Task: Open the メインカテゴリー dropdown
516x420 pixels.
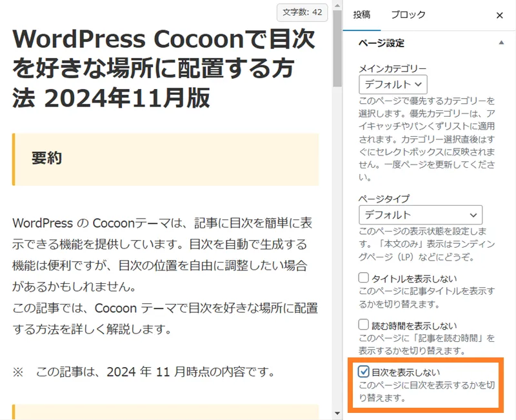Action: 393,85
